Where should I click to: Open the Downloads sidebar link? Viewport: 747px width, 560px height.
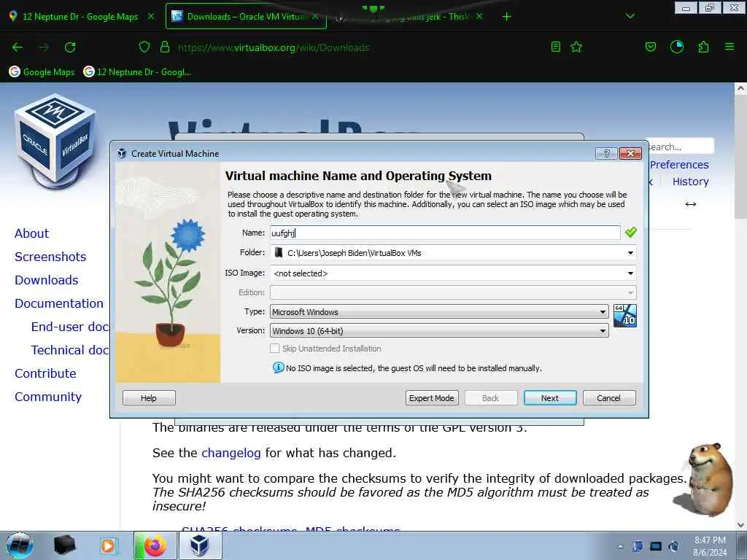[x=46, y=280]
